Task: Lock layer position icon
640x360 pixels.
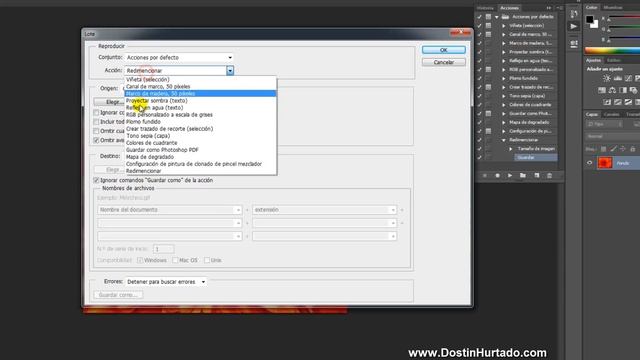Action: 623,149
